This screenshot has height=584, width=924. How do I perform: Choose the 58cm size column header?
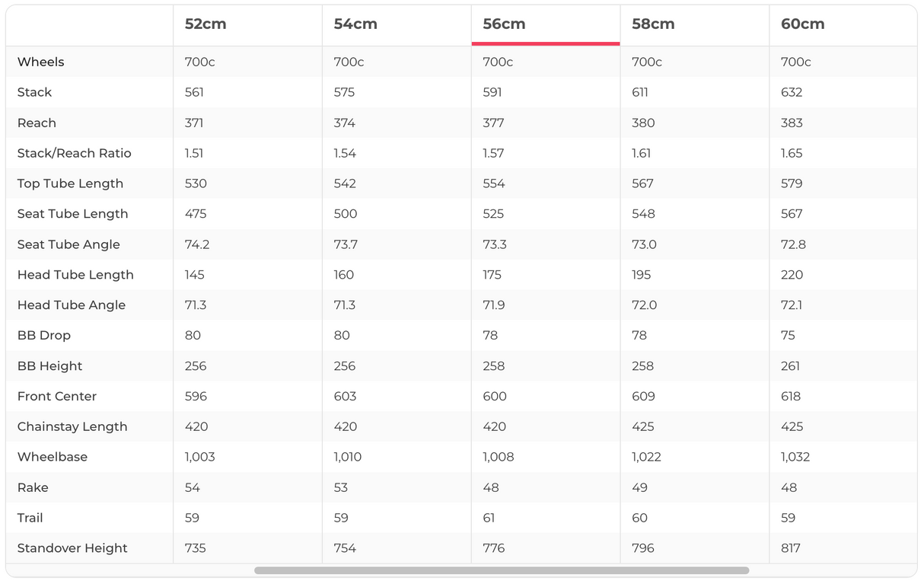pos(653,24)
